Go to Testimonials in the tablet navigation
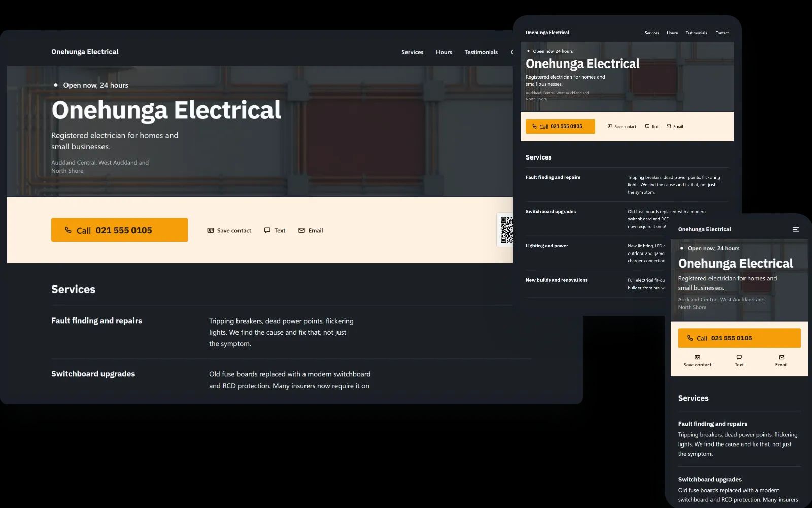 pyautogui.click(x=696, y=33)
